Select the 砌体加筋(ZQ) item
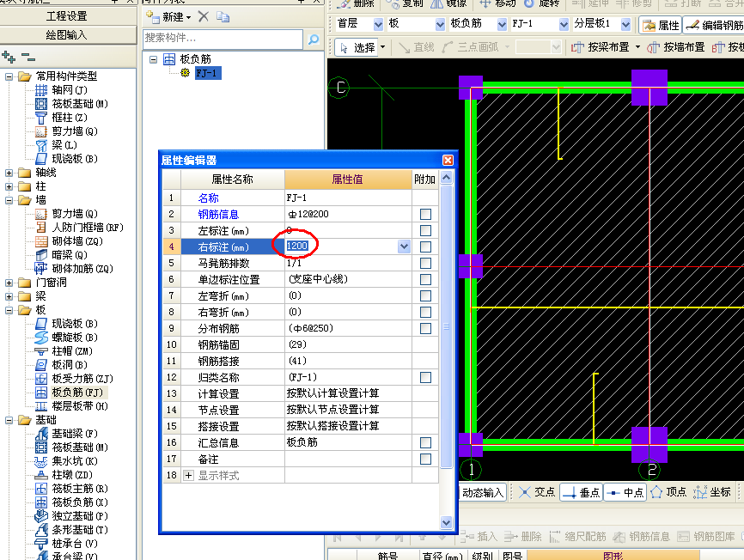The width and height of the screenshot is (744, 560). [x=82, y=269]
